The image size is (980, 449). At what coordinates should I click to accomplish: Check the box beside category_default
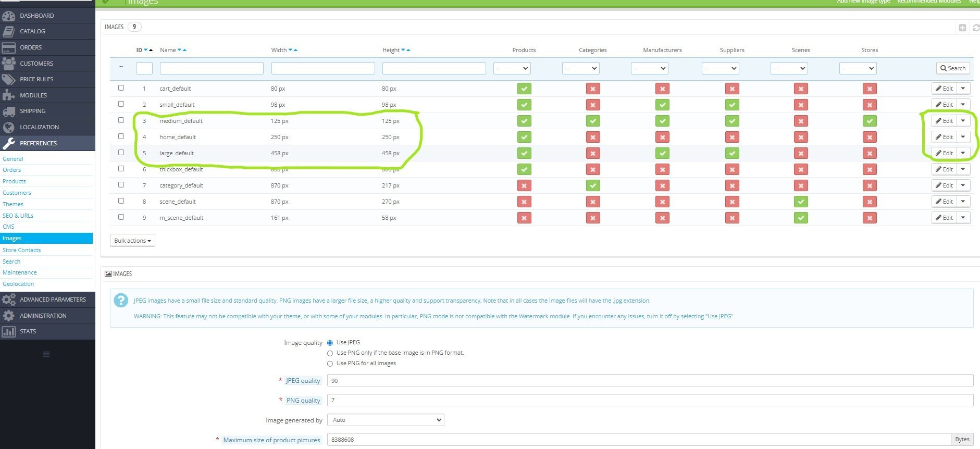pyautogui.click(x=121, y=185)
